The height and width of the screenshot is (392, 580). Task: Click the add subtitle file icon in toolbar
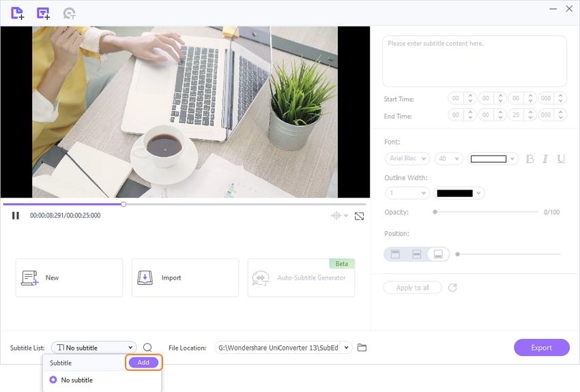click(43, 14)
